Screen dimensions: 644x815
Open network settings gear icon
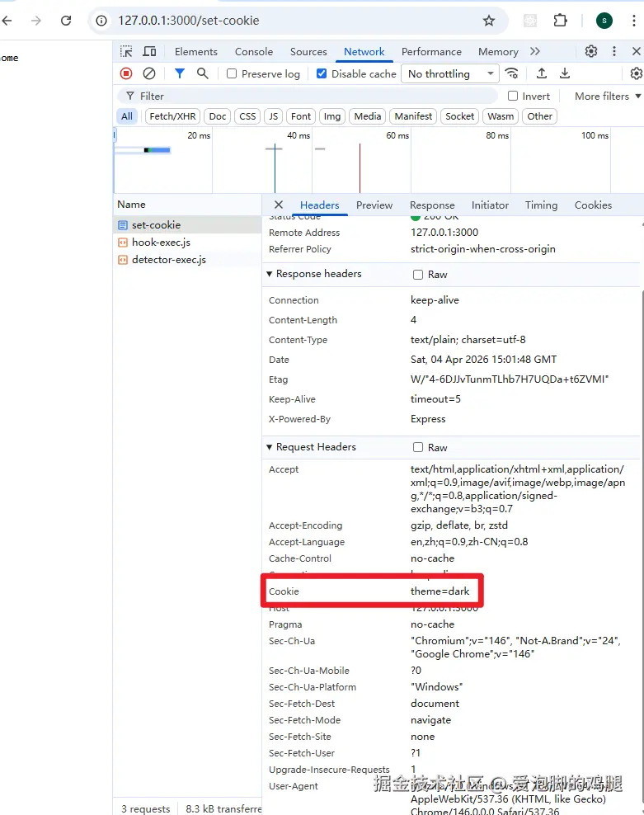(x=637, y=73)
